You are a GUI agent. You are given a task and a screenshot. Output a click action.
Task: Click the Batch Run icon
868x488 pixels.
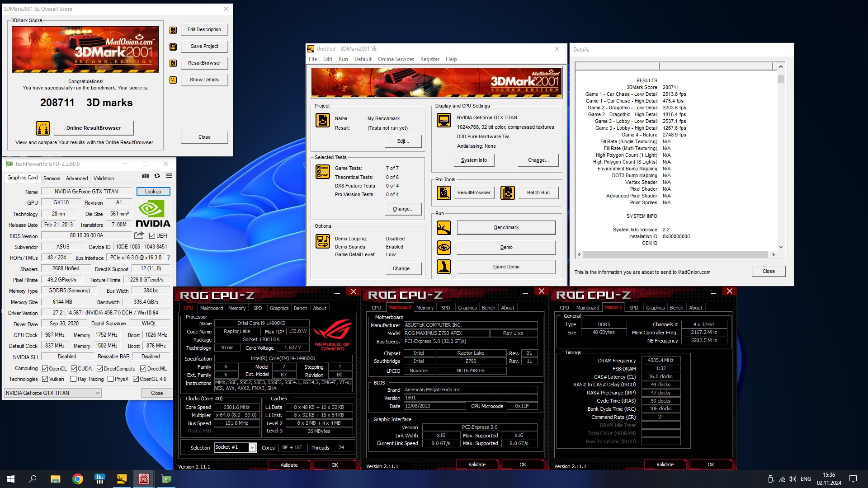coord(508,193)
